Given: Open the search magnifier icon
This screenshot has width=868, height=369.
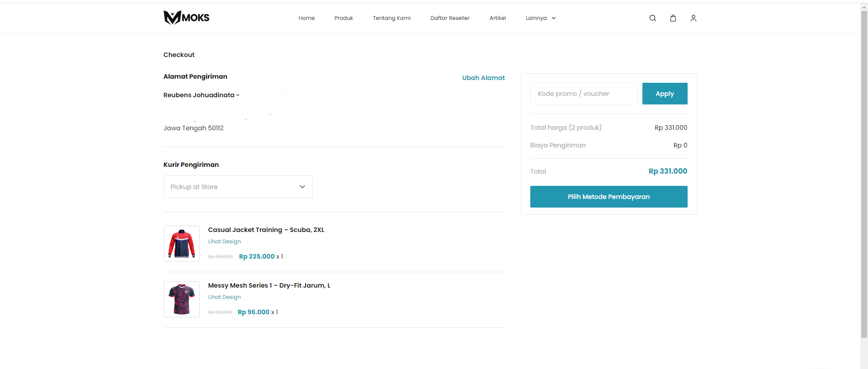Looking at the screenshot, I should tap(652, 18).
